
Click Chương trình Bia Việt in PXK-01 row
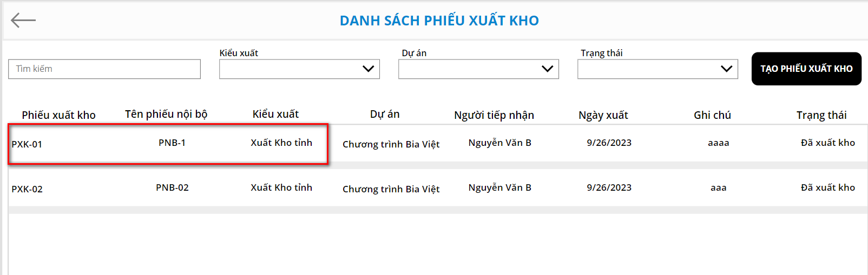pos(391,144)
